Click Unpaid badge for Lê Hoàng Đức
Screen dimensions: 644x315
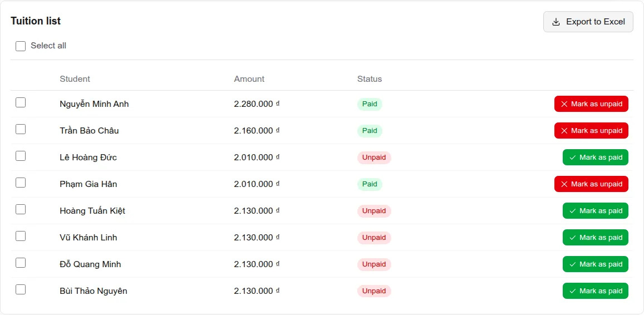[374, 157]
